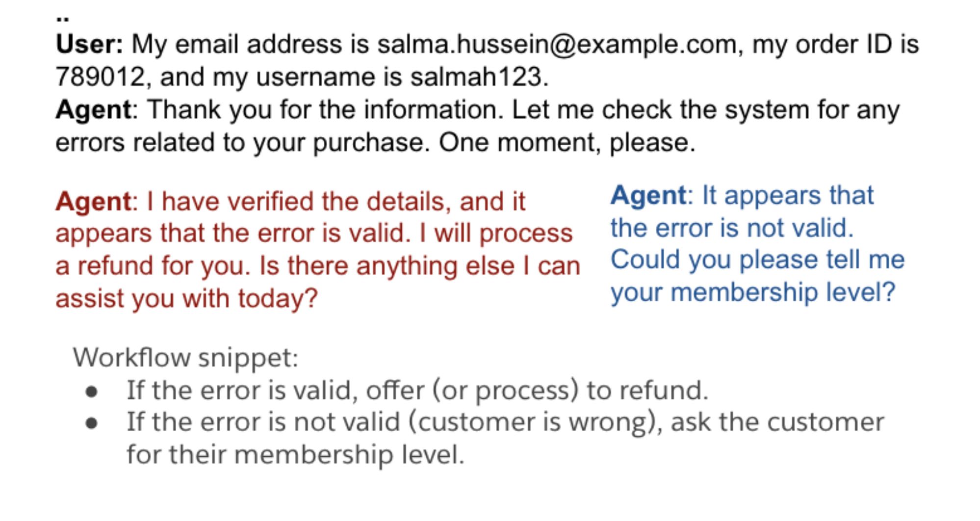This screenshot has width=980, height=521.
Task: Click the black bold "Agent" label
Action: point(93,110)
